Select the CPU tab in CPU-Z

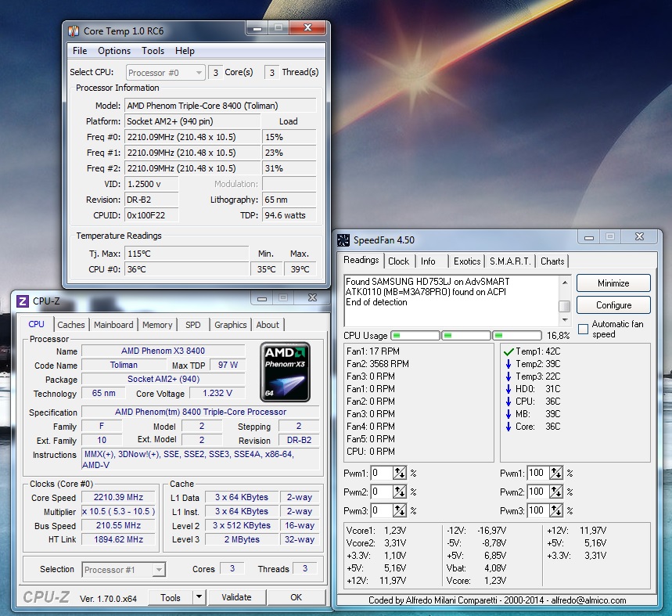pyautogui.click(x=37, y=324)
